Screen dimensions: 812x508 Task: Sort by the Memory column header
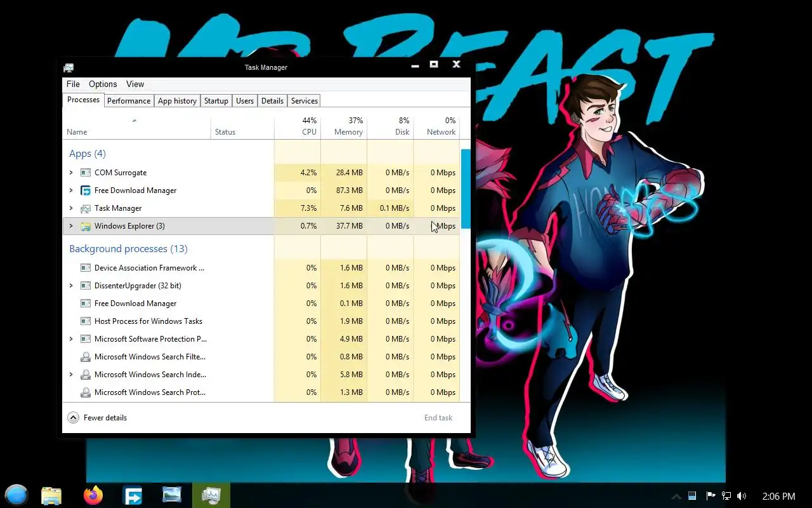344,127
